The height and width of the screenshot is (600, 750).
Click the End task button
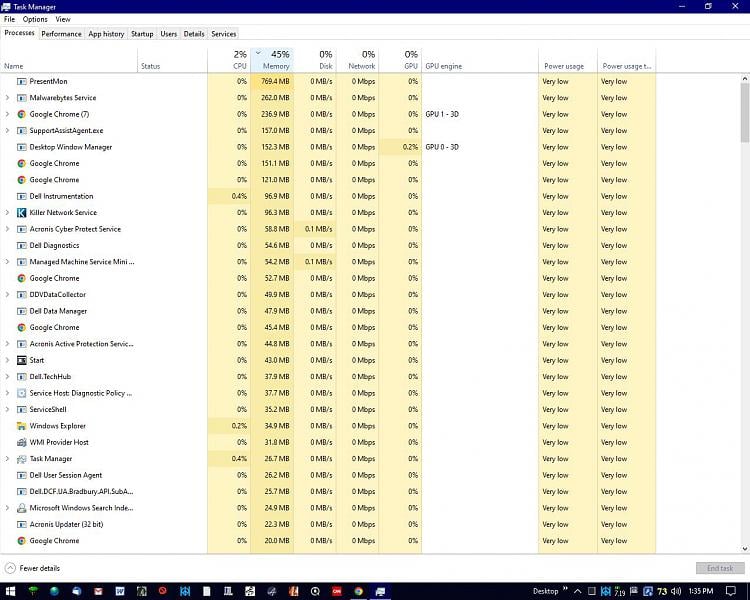click(x=720, y=568)
